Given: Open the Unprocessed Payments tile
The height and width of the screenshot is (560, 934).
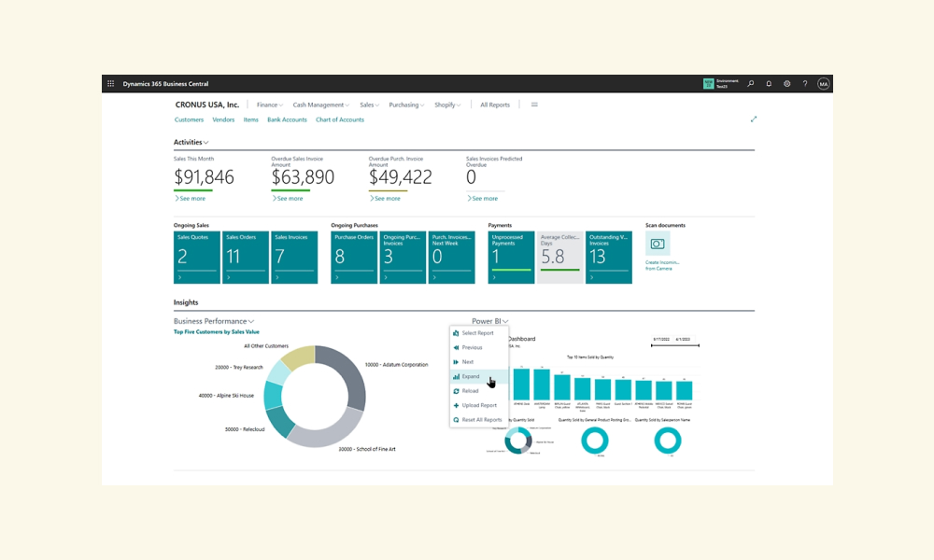Looking at the screenshot, I should pyautogui.click(x=511, y=257).
